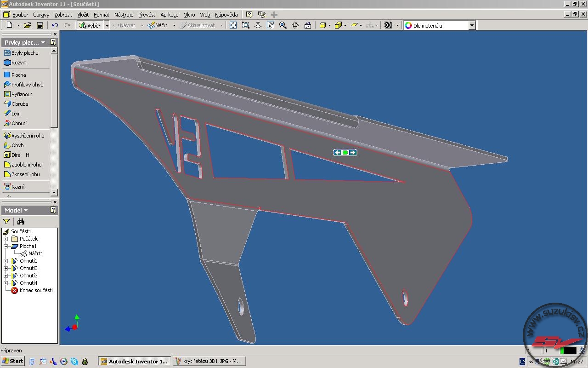Click the Náčrt sketch button
The image size is (588, 368).
point(158,25)
